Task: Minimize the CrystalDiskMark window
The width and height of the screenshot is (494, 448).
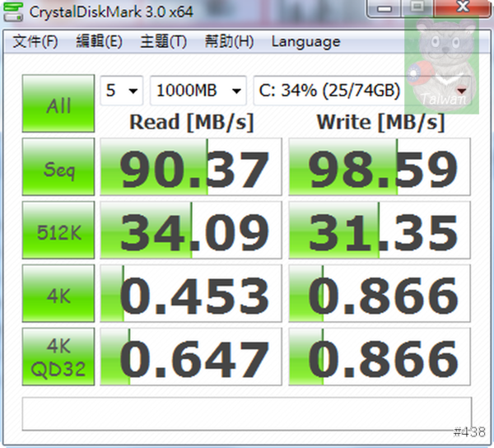Action: [x=384, y=8]
